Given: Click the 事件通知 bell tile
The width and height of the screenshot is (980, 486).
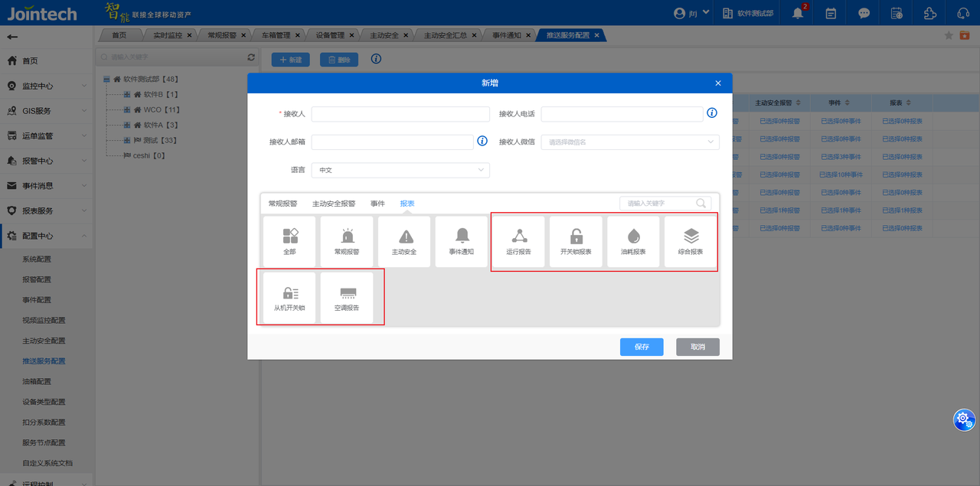Looking at the screenshot, I should (462, 241).
